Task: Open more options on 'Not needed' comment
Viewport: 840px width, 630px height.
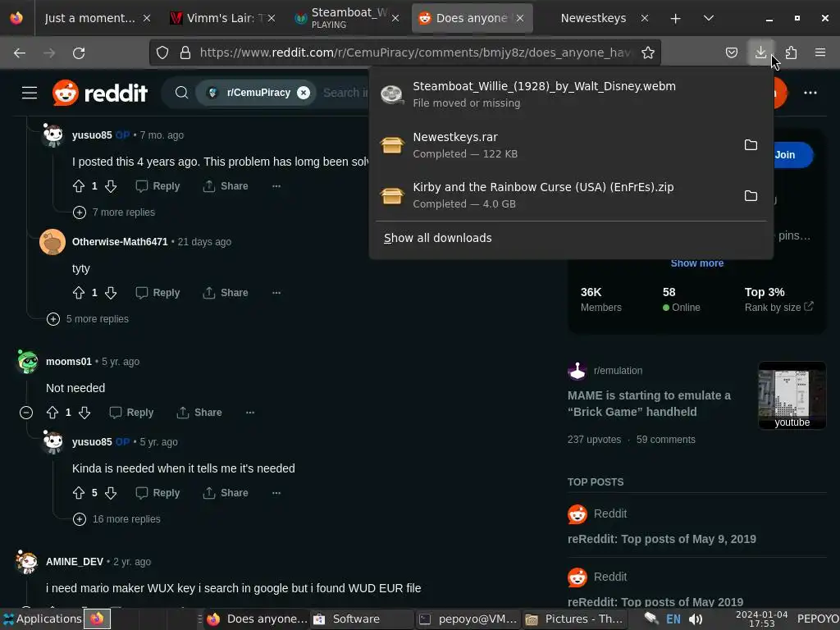Action: [250, 413]
